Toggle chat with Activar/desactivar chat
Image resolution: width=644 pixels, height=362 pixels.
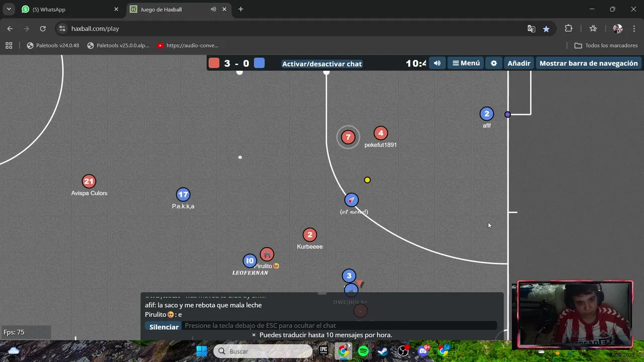(x=322, y=64)
